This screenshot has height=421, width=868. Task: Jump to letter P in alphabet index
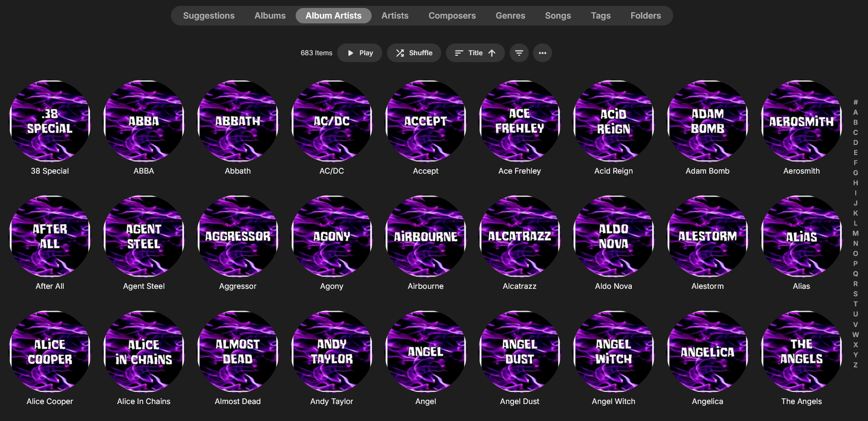click(855, 264)
